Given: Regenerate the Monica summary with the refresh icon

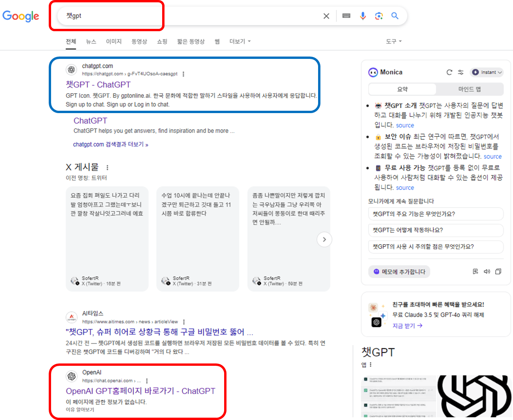Looking at the screenshot, I should coord(449,72).
